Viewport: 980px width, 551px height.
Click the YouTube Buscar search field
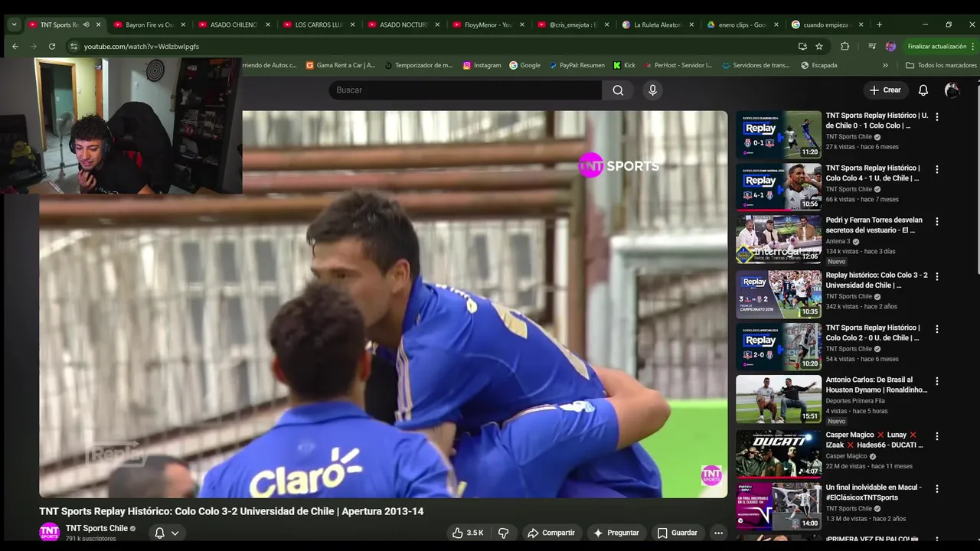465,90
